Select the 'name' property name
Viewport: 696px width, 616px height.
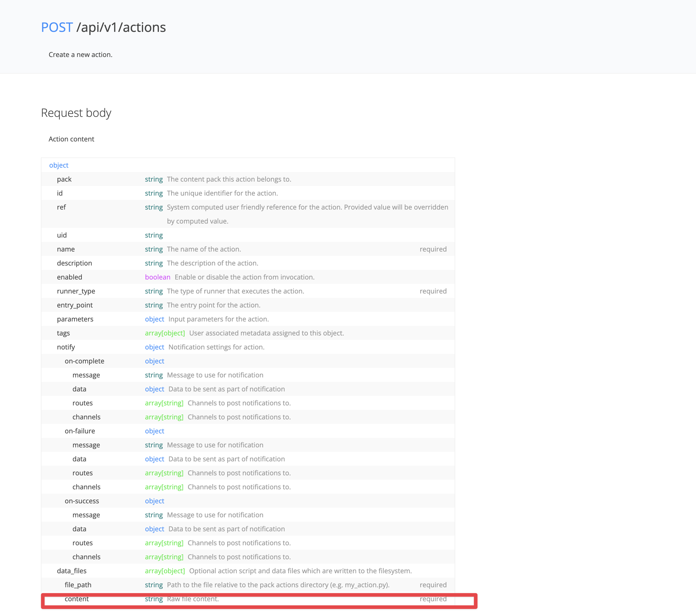pyautogui.click(x=66, y=249)
